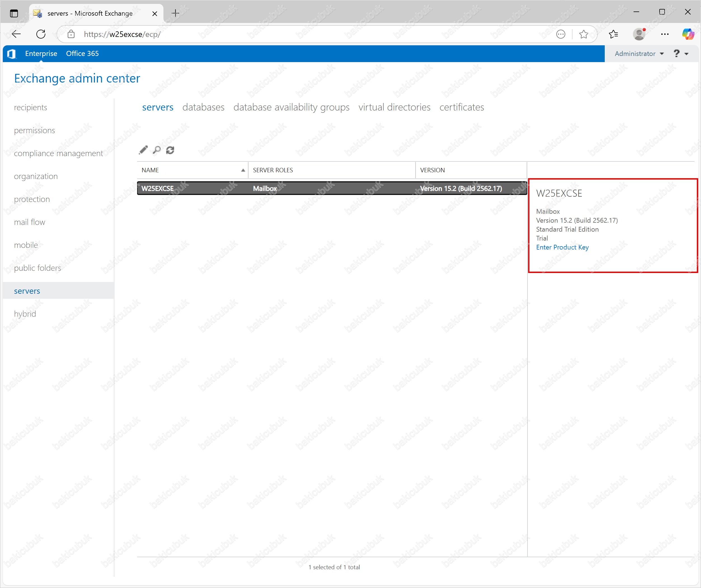Image resolution: width=701 pixels, height=588 pixels.
Task: Click address bar ellipsis circle icon
Action: [x=561, y=34]
